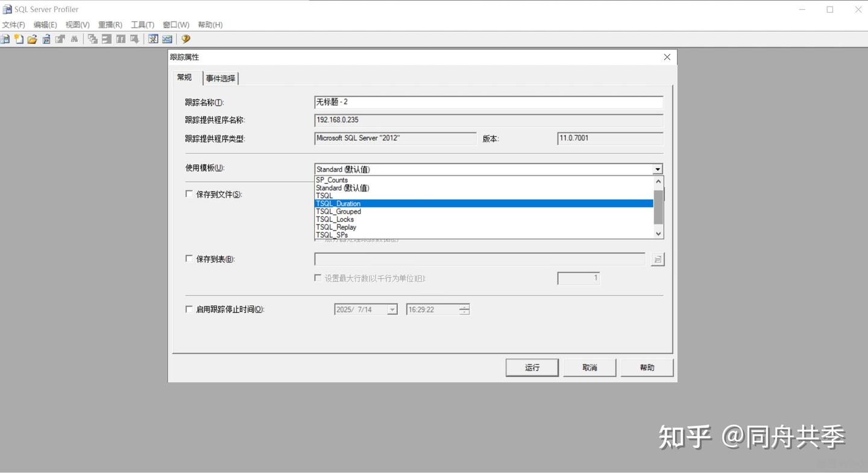The width and height of the screenshot is (868, 473).
Task: Launch Database Engine Tuning Advisor icon
Action: point(153,39)
